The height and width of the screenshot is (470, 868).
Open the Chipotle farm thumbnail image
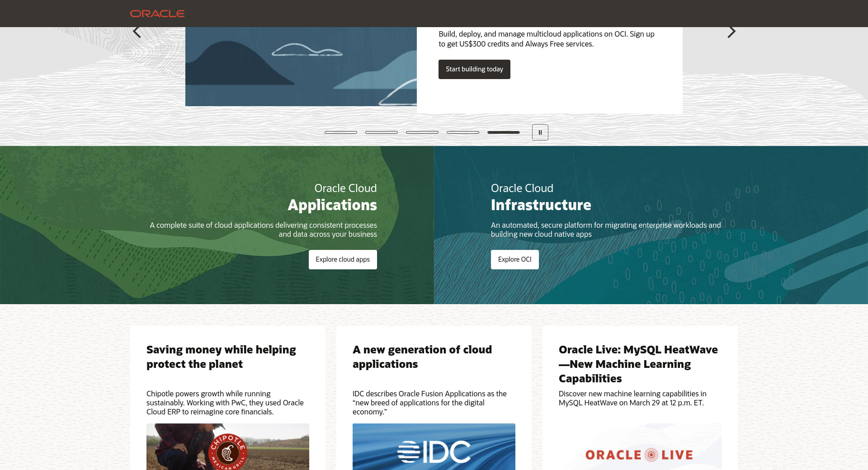click(227, 446)
